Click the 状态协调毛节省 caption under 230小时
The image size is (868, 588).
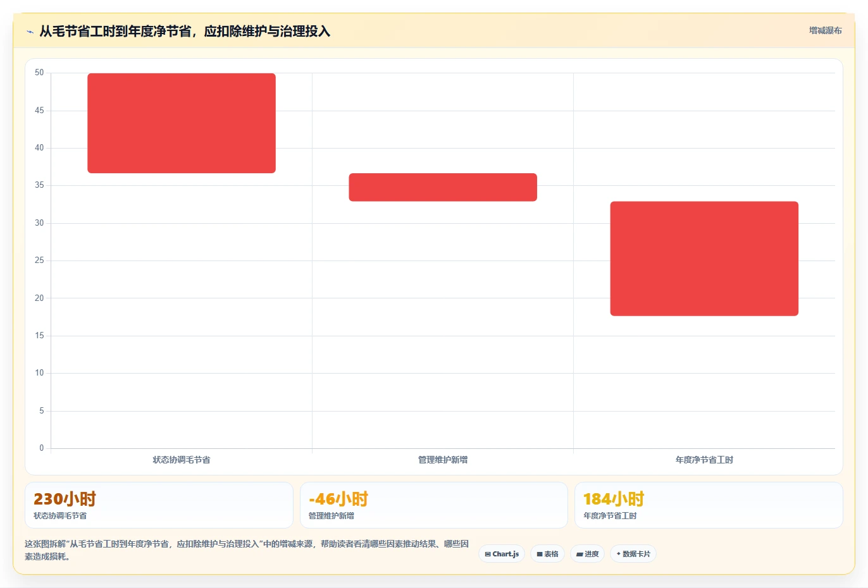click(x=60, y=516)
